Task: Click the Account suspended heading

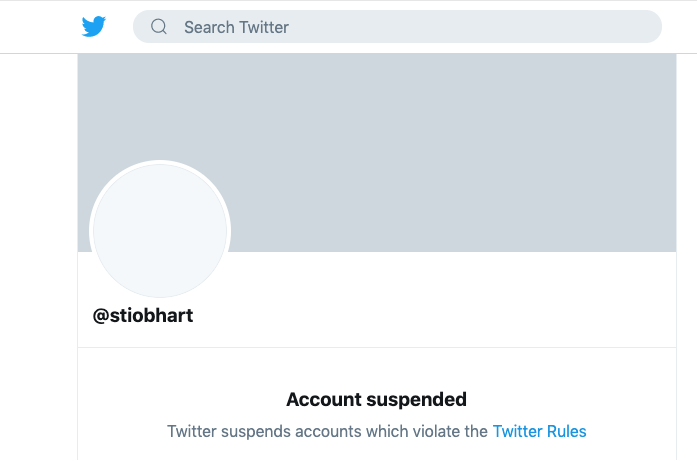Action: coord(377,399)
